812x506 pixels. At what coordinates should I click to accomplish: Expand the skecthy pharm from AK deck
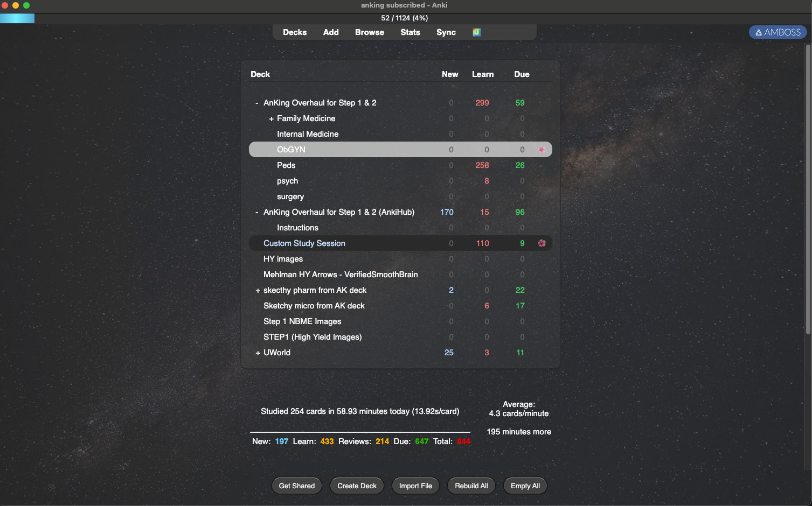click(x=258, y=291)
